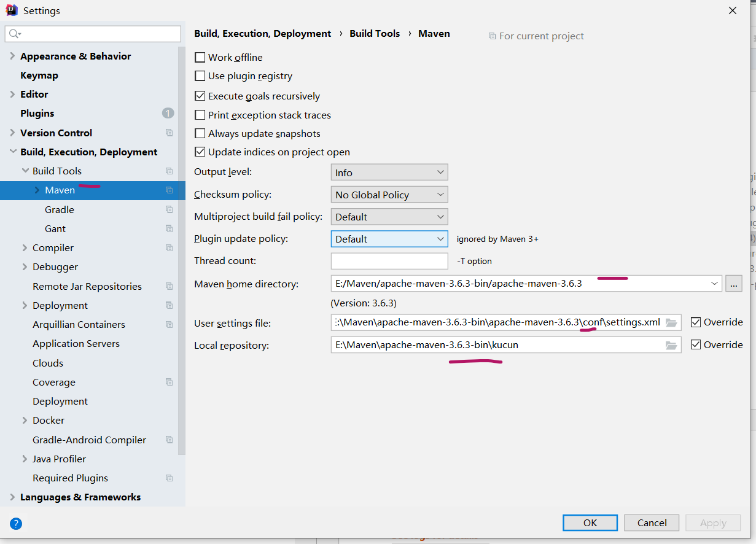
Task: Uncheck Update indices on project open
Action: point(200,152)
